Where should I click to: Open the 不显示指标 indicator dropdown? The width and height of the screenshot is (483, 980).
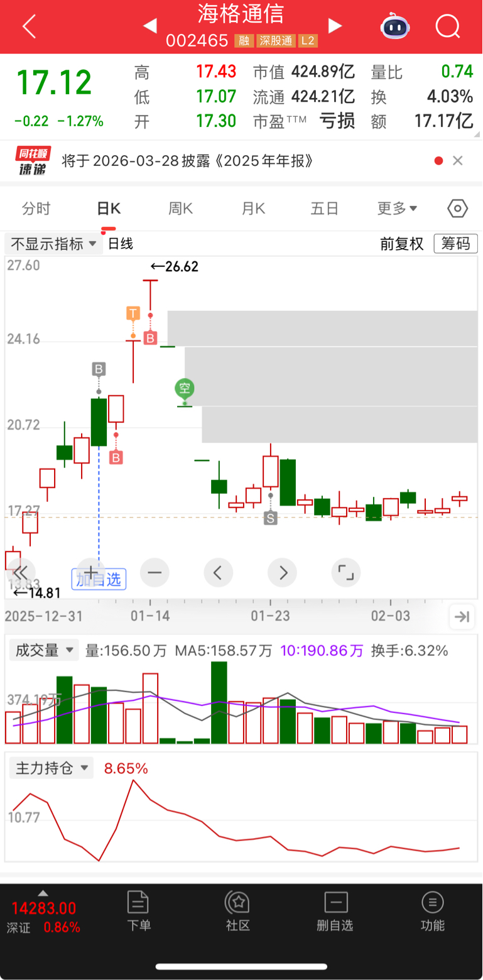(54, 244)
